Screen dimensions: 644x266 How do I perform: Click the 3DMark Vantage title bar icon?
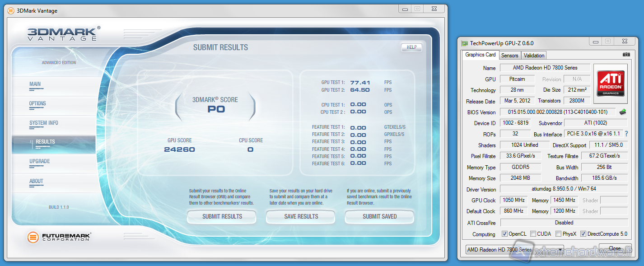(11, 11)
